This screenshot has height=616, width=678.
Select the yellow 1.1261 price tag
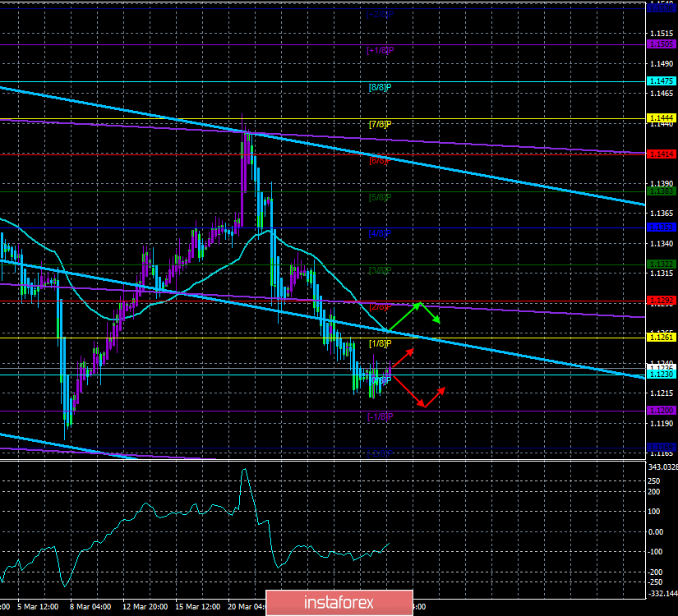point(662,338)
